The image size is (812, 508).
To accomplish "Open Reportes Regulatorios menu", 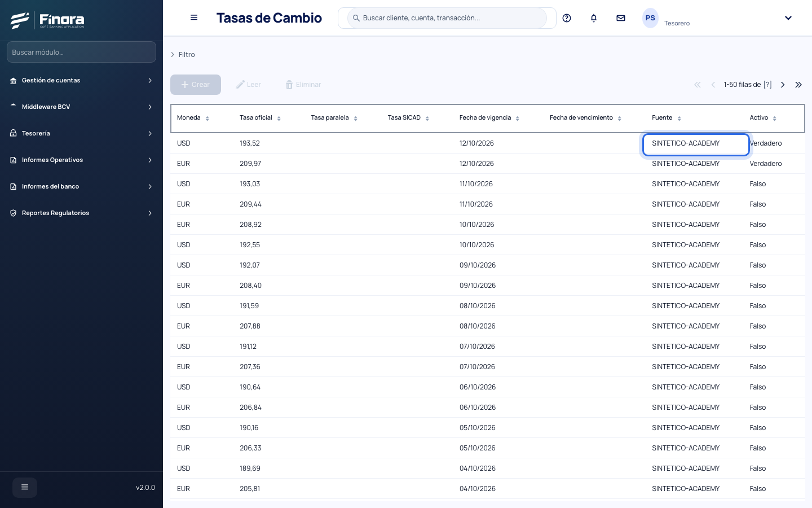I will pos(81,213).
